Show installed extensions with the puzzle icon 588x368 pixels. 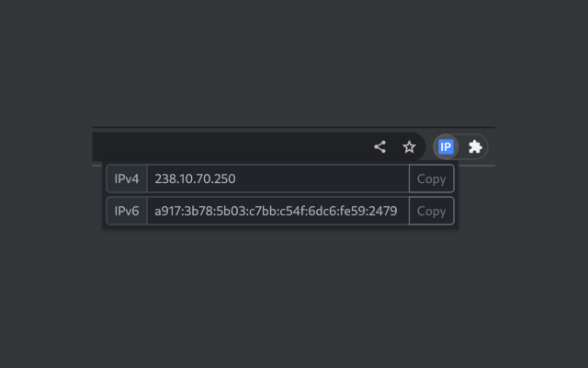click(x=475, y=146)
